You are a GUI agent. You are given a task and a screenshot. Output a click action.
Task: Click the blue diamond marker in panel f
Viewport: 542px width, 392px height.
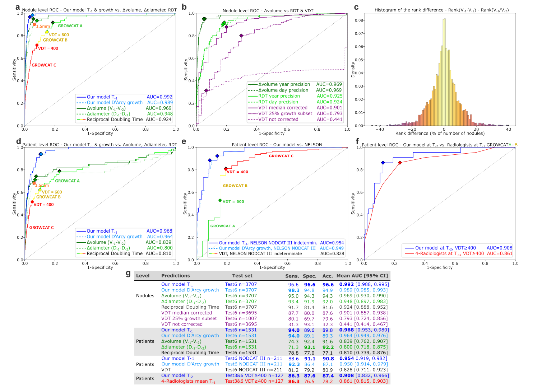click(x=383, y=163)
